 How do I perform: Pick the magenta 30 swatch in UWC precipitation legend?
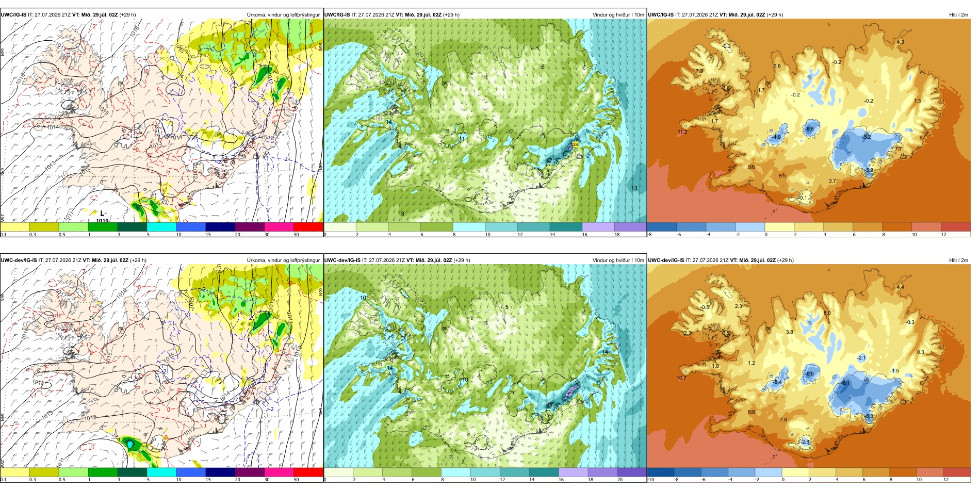tap(279, 227)
